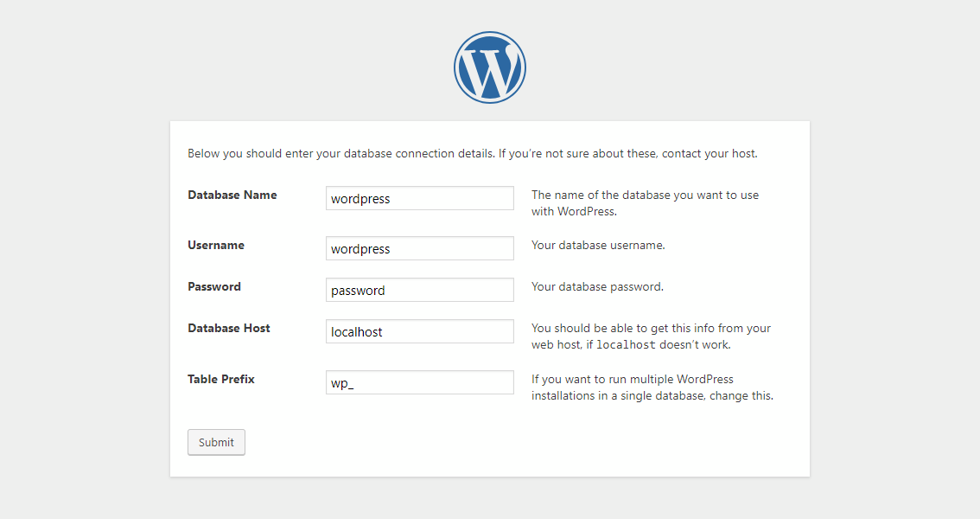Select the Password input field
Viewport: 980px width, 519px height.
tap(419, 290)
